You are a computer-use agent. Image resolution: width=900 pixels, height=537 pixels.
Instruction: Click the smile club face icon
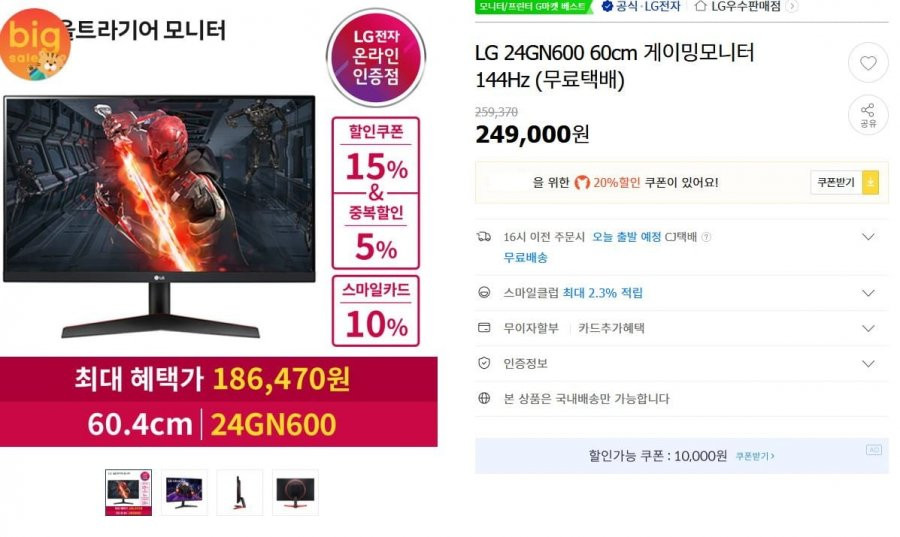(x=484, y=293)
